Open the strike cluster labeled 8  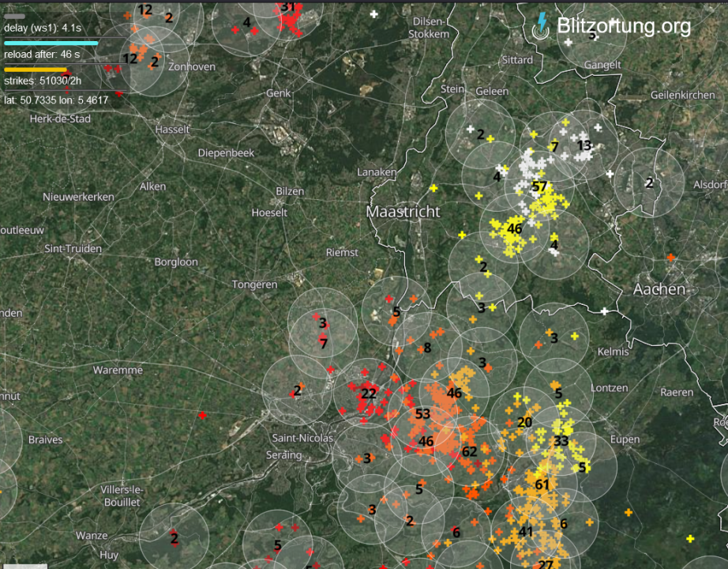(x=428, y=348)
